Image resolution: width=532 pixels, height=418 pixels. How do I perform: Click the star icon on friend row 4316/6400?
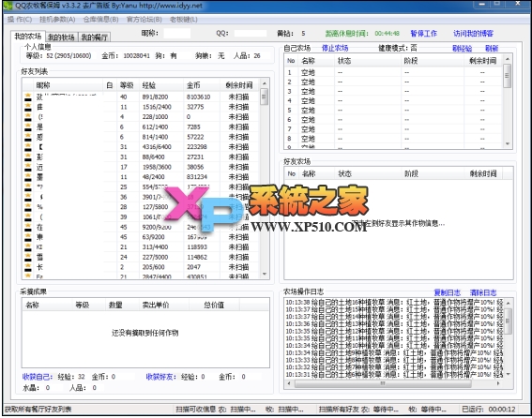click(28, 147)
